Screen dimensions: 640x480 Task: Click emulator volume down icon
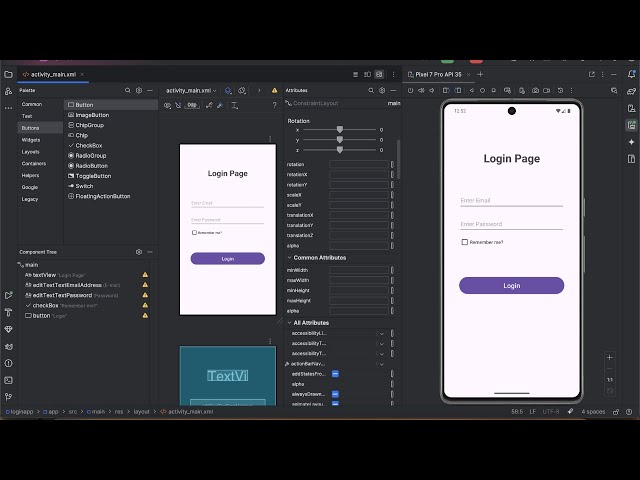432,90
